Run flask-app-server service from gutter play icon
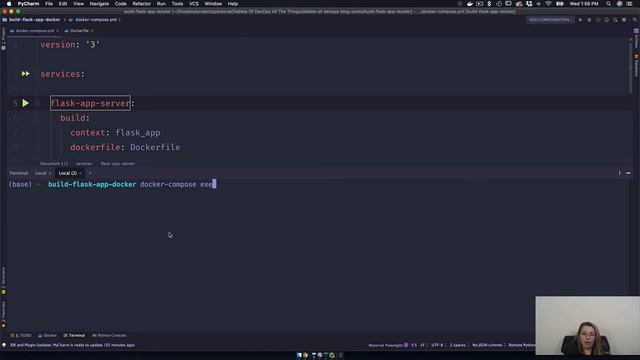Viewport: 640px width, 360px height. tap(25, 103)
